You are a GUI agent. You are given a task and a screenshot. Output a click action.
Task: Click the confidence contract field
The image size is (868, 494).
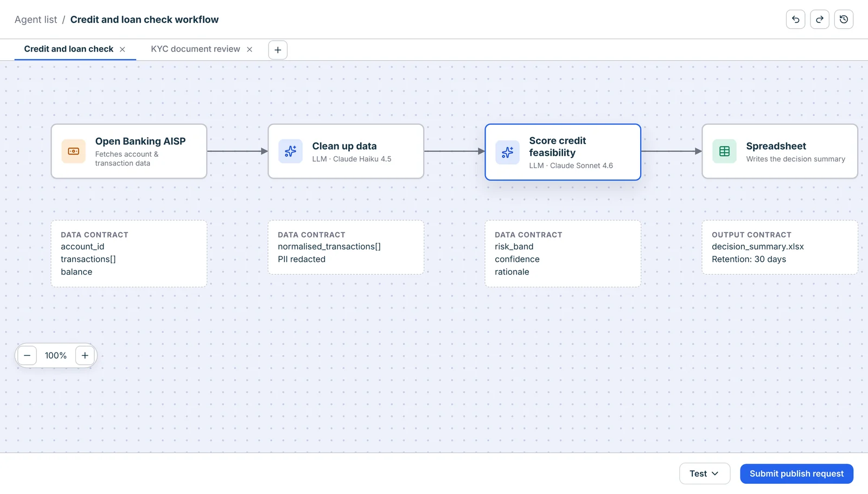point(517,259)
